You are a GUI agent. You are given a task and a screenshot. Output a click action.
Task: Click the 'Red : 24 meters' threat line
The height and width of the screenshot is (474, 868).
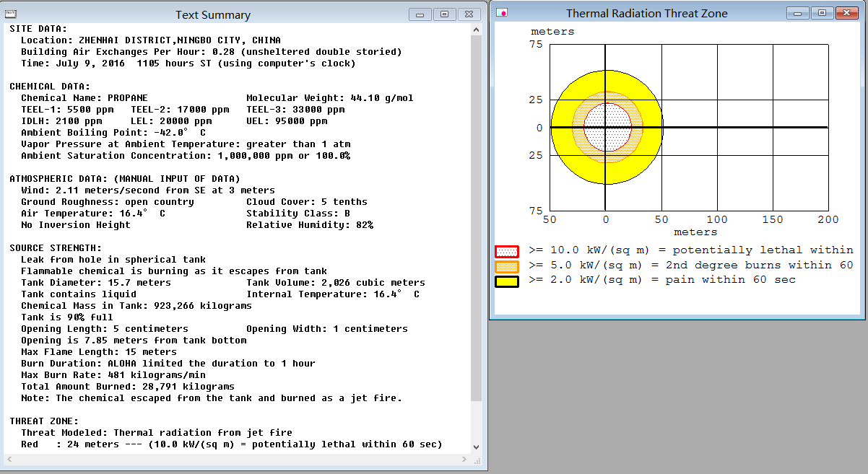pos(232,444)
